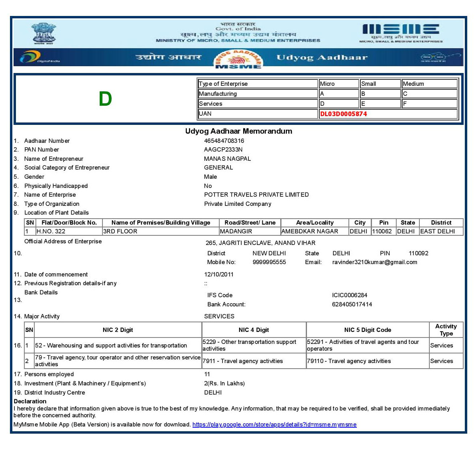Click the large green letter D
This screenshot has width=476, height=450.
point(105,99)
